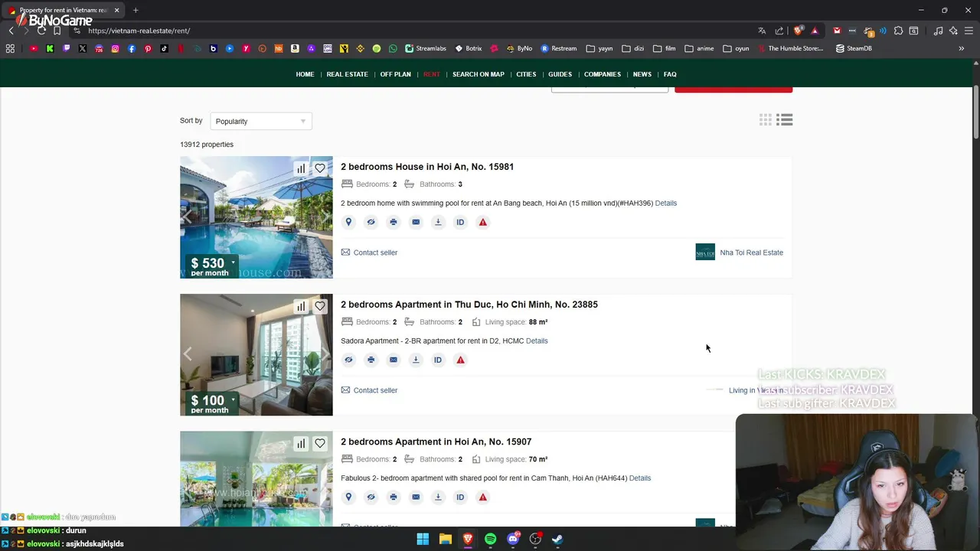Click the Brave Shields icon
Viewport: 980px width, 551px height.
(799, 31)
